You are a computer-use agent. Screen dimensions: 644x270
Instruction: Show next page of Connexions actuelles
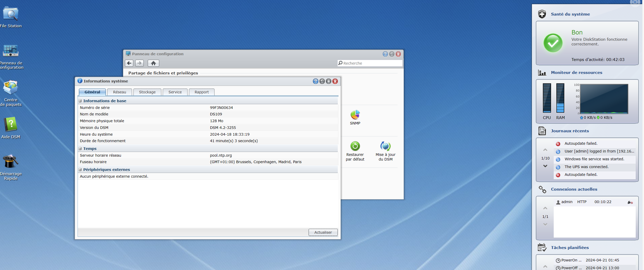click(545, 224)
